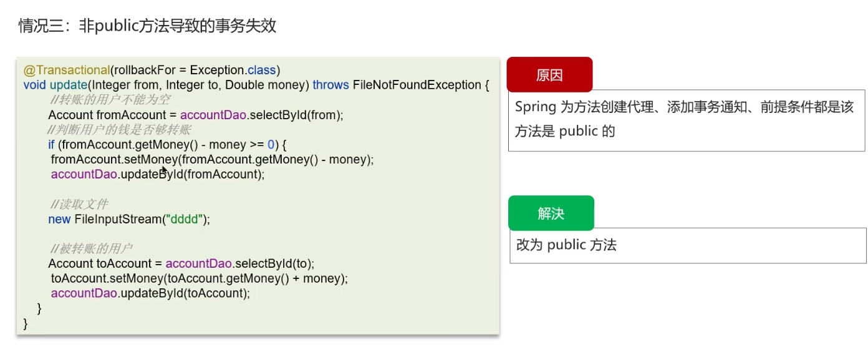This screenshot has width=868, height=347.
Task: Click the accountDao.updateById(fromAccount) line
Action: pyautogui.click(x=158, y=175)
